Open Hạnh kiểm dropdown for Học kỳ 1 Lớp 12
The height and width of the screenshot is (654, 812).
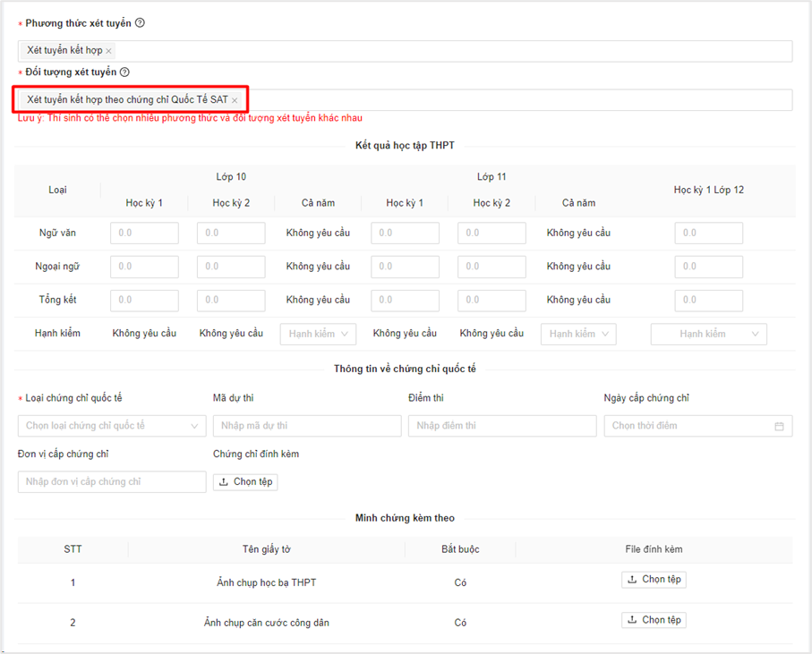coord(708,334)
